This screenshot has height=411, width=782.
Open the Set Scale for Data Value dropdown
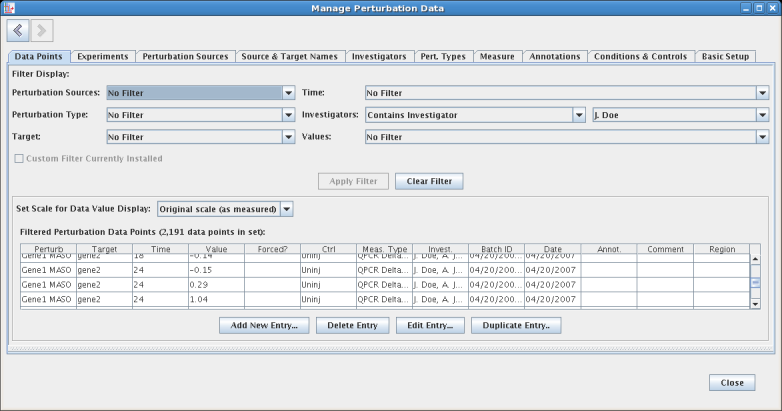coord(287,209)
